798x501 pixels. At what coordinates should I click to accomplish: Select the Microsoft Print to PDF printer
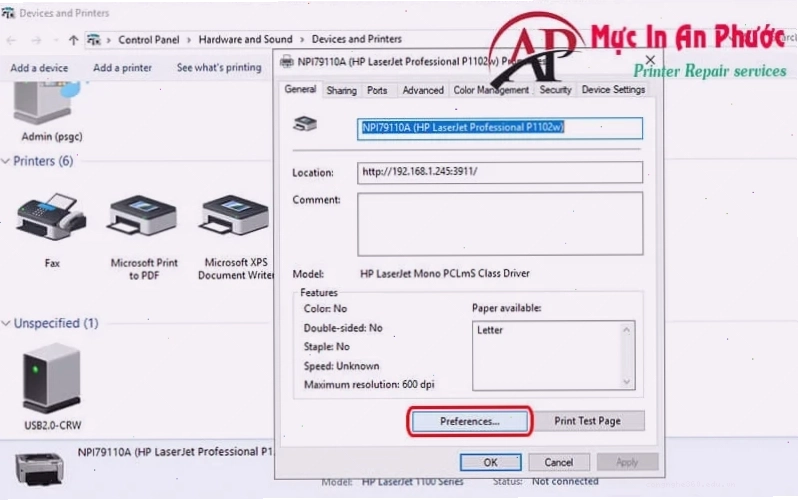coord(143,216)
